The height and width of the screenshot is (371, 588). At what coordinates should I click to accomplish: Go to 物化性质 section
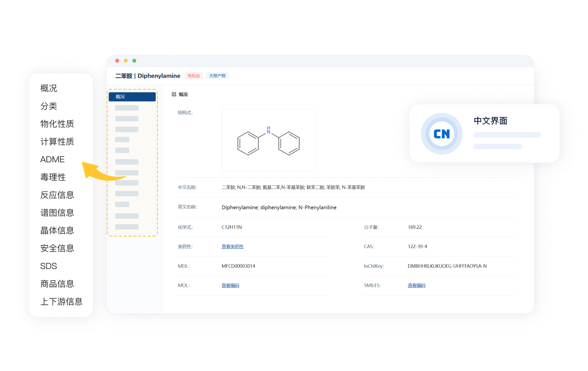(x=57, y=124)
